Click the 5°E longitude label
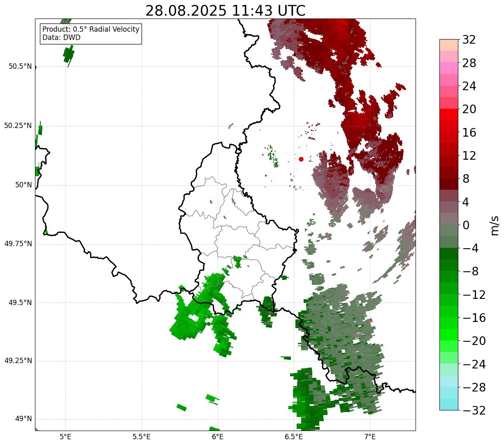This screenshot has width=504, height=445. (65, 436)
